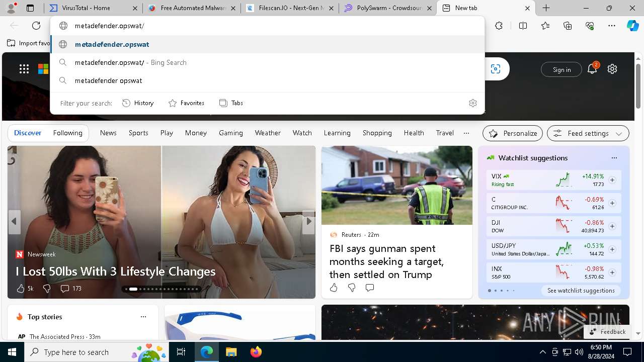This screenshot has height=362, width=644.
Task: Open the Microsoft apps grid launcher
Action: point(24,69)
